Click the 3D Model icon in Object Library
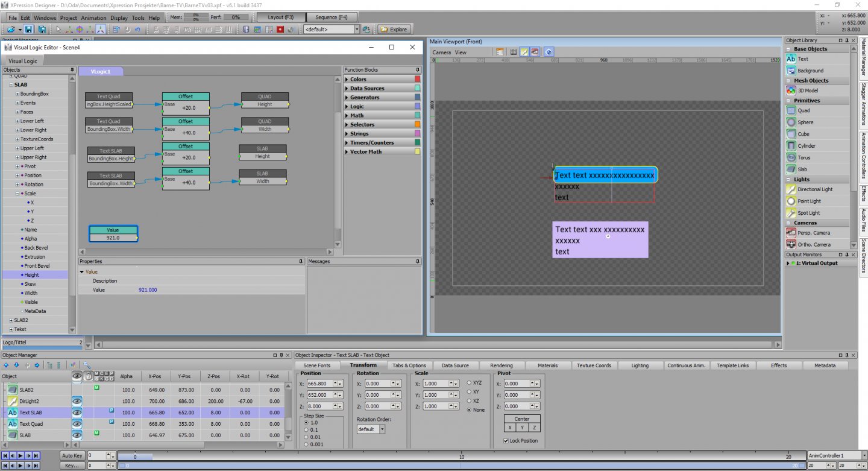 pyautogui.click(x=791, y=90)
